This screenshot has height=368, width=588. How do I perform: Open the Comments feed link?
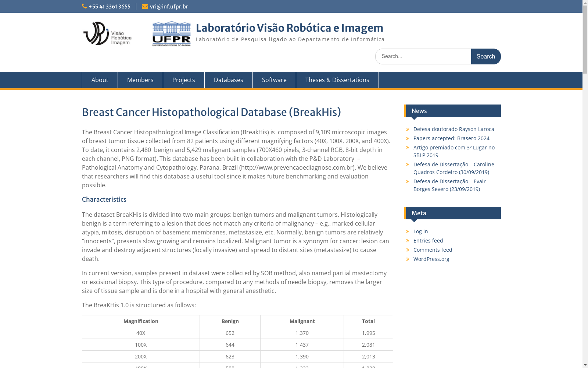coord(433,250)
